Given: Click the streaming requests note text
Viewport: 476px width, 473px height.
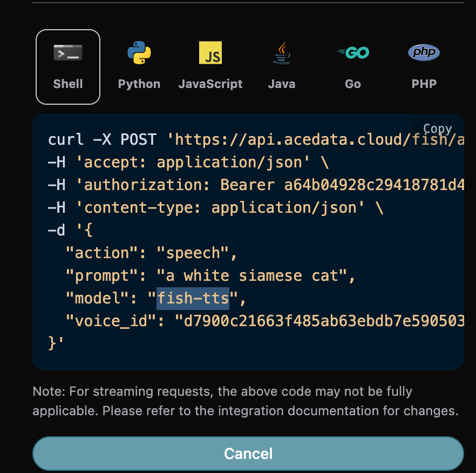Looking at the screenshot, I should point(245,401).
